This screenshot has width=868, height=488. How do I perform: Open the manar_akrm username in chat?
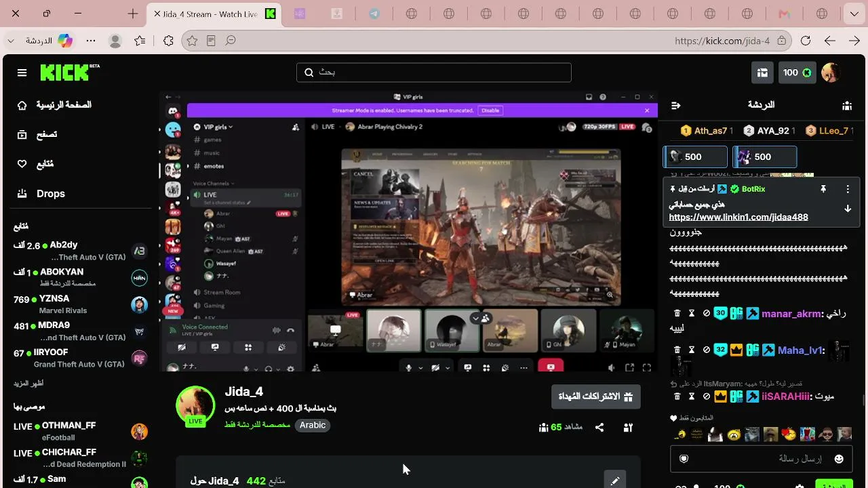coord(791,314)
